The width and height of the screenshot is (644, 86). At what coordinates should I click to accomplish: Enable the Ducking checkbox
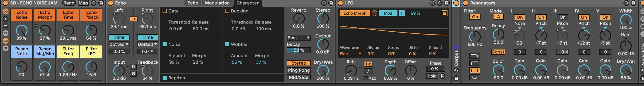tap(227, 11)
